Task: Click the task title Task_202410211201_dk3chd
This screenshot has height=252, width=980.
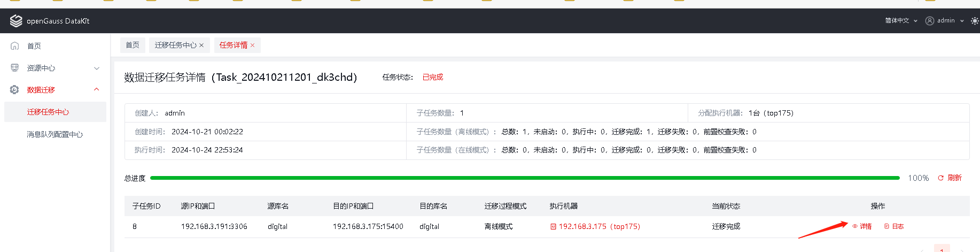Action: (284, 77)
